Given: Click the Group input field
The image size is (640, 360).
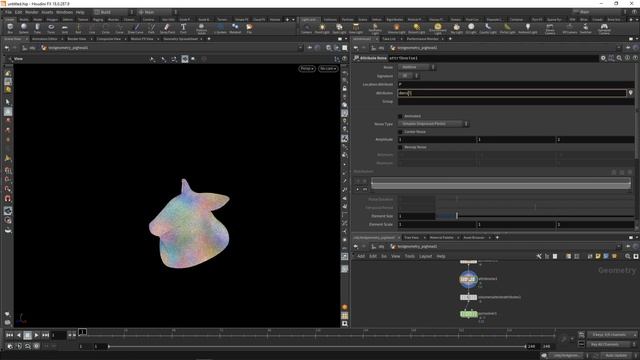Looking at the screenshot, I should click(x=516, y=102).
